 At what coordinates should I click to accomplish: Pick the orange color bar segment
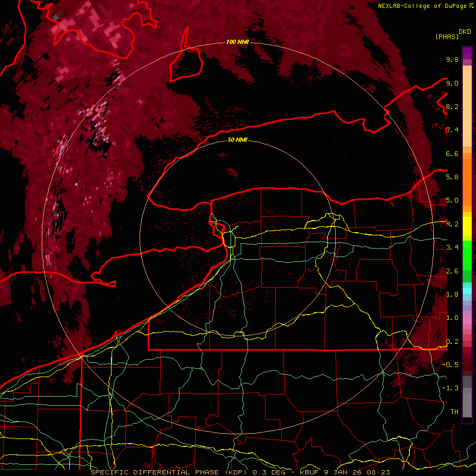(467, 182)
